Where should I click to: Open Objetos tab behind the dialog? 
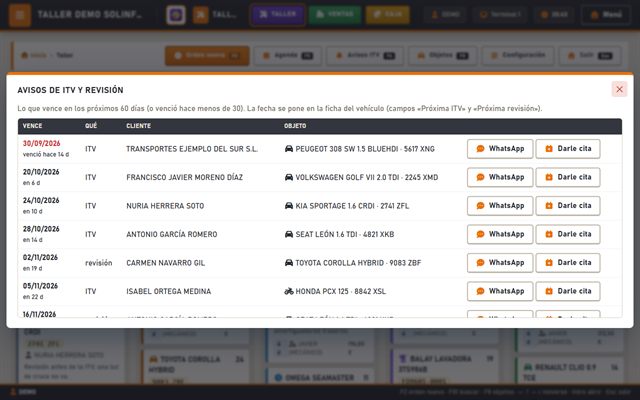tap(442, 56)
